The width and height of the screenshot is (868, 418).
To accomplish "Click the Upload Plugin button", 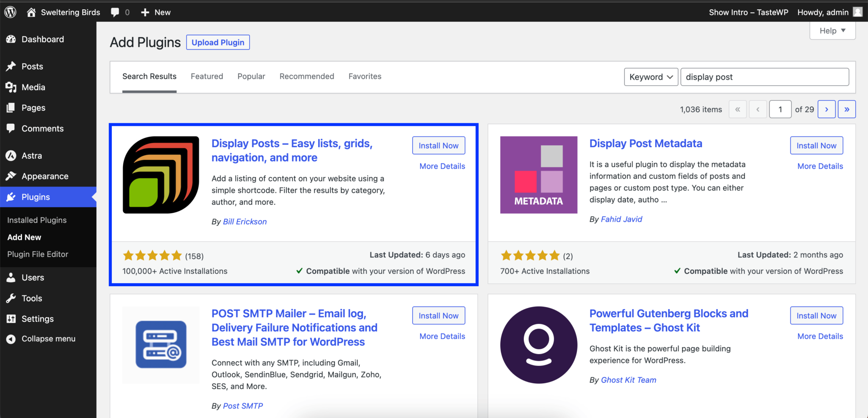I will point(218,42).
